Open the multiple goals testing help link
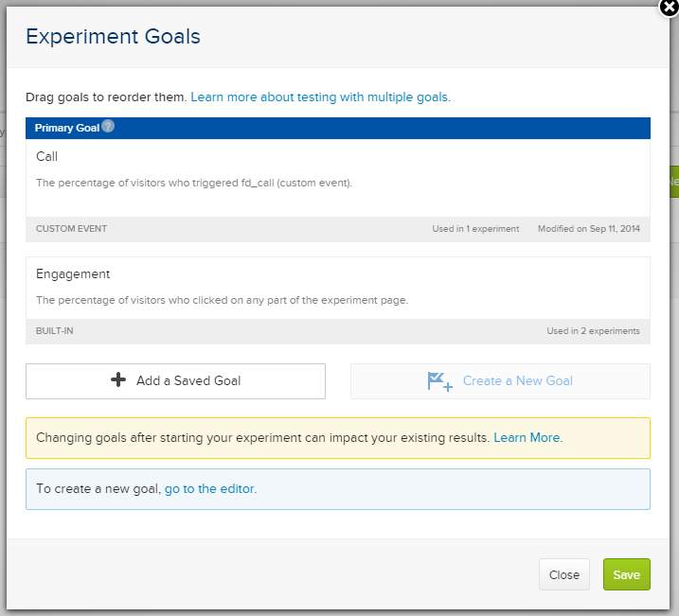 point(320,97)
